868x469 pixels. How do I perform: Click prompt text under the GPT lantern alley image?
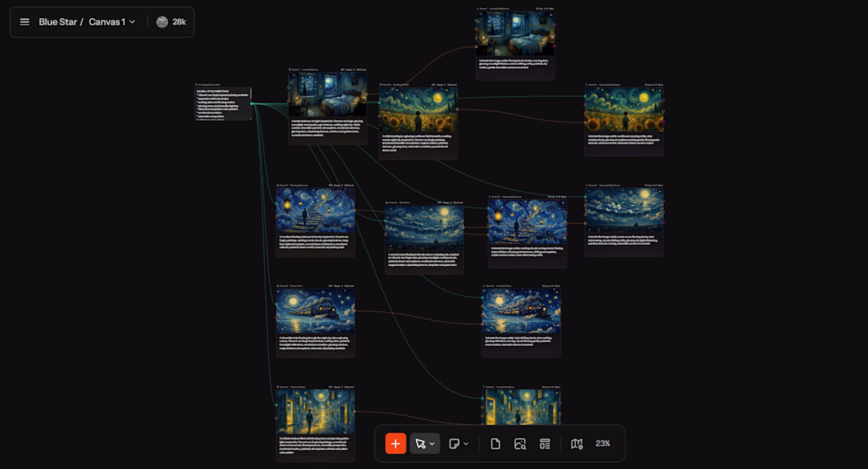(x=316, y=445)
